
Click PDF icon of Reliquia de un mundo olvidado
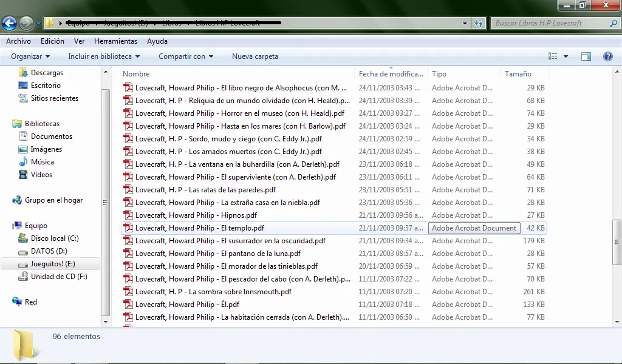click(128, 100)
